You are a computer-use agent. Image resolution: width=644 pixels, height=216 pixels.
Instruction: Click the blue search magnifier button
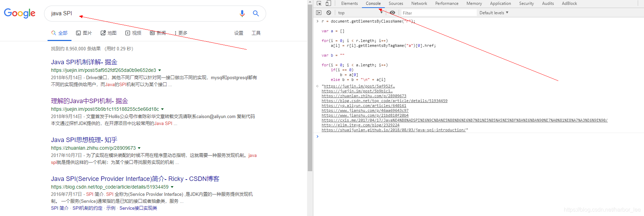click(x=256, y=13)
